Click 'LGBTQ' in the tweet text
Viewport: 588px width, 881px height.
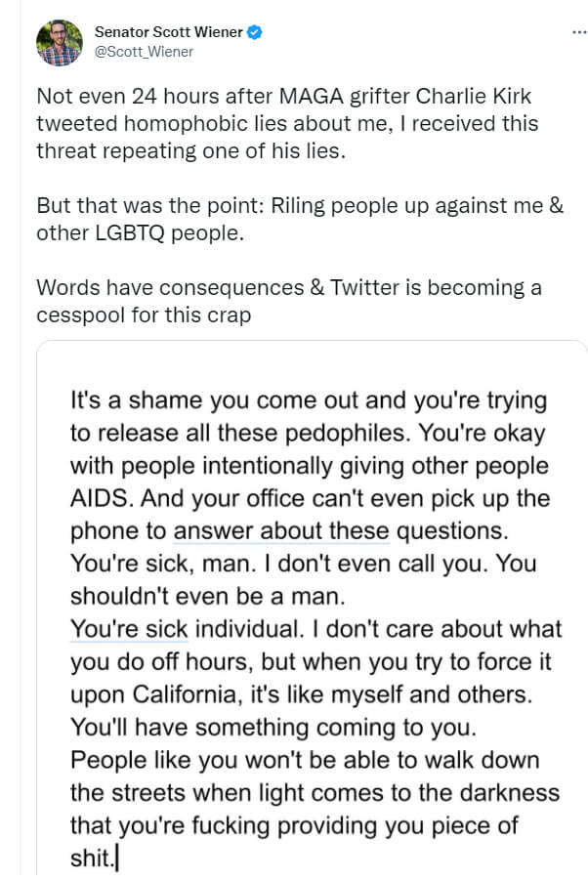coord(129,233)
